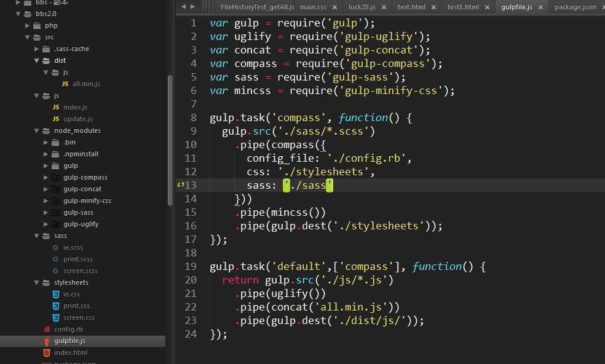Click the JS icon beside update.js
The width and height of the screenshot is (605, 364).
pos(56,119)
